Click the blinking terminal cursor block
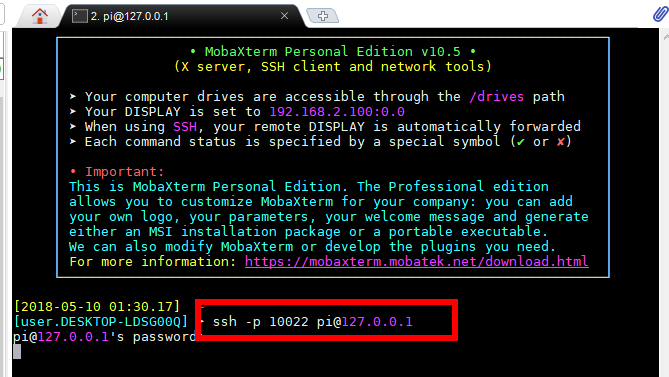 tap(17, 351)
